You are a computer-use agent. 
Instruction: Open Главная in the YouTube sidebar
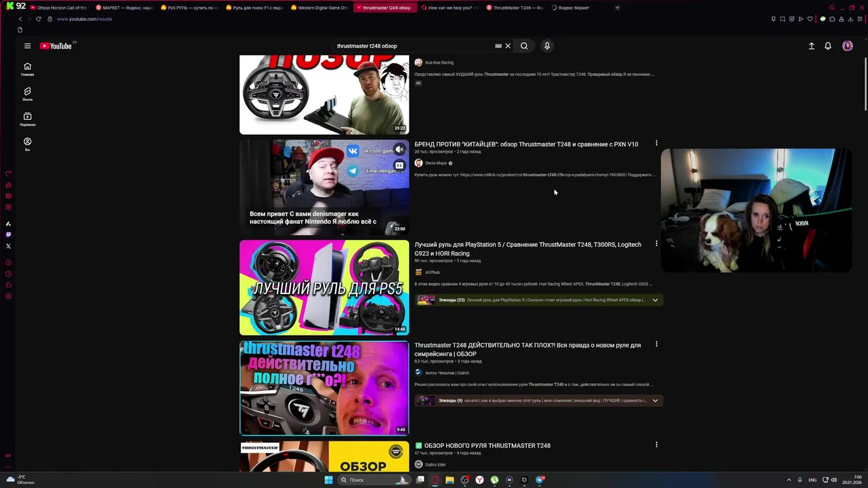[27, 69]
